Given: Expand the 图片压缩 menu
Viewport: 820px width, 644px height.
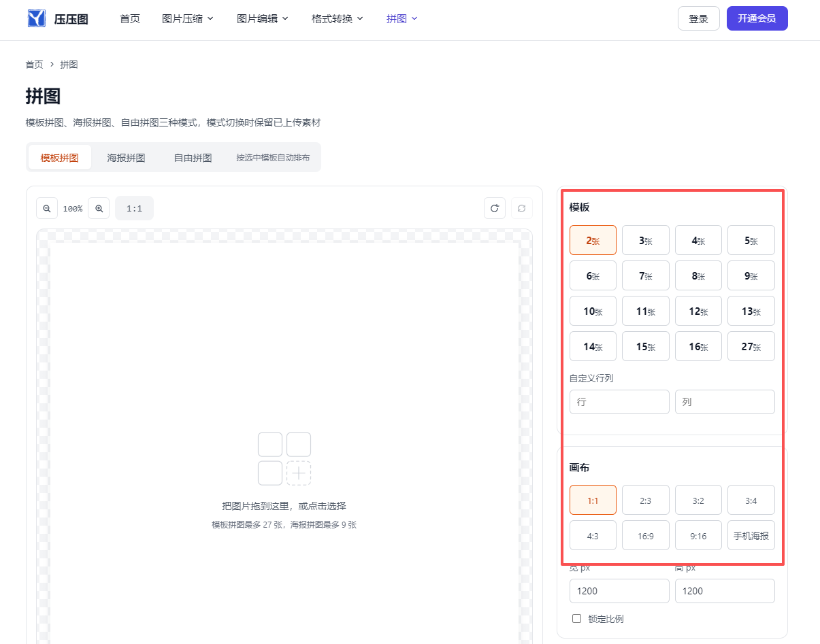Looking at the screenshot, I should (x=188, y=18).
